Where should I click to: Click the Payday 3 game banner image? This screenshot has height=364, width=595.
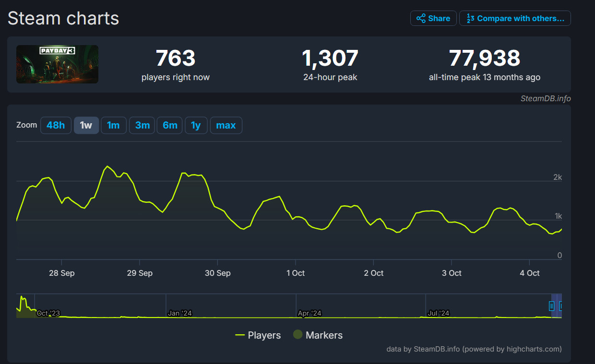(57, 64)
